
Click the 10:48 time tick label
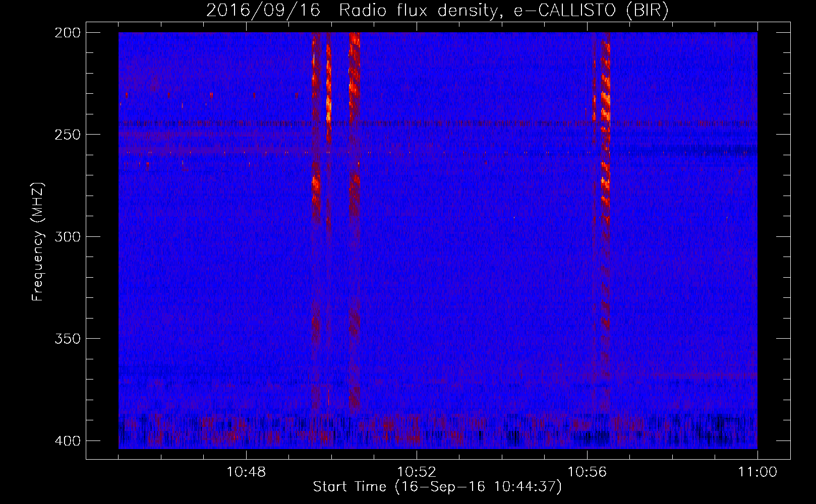pyautogui.click(x=246, y=472)
